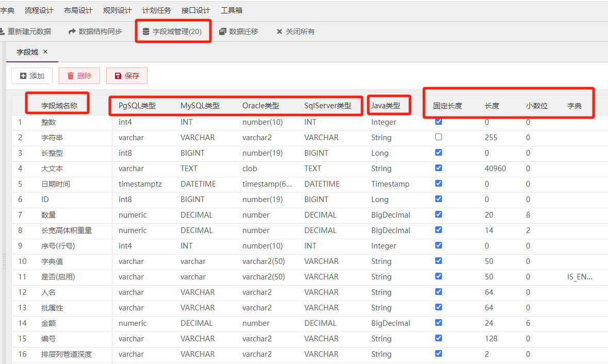Close the 字段域 tab
The height and width of the screenshot is (364, 608).
tap(45, 52)
